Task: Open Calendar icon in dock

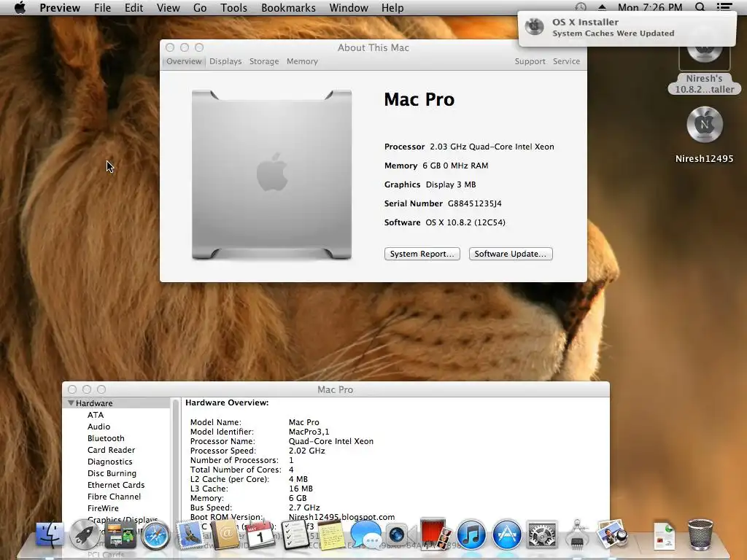Action: pos(260,534)
